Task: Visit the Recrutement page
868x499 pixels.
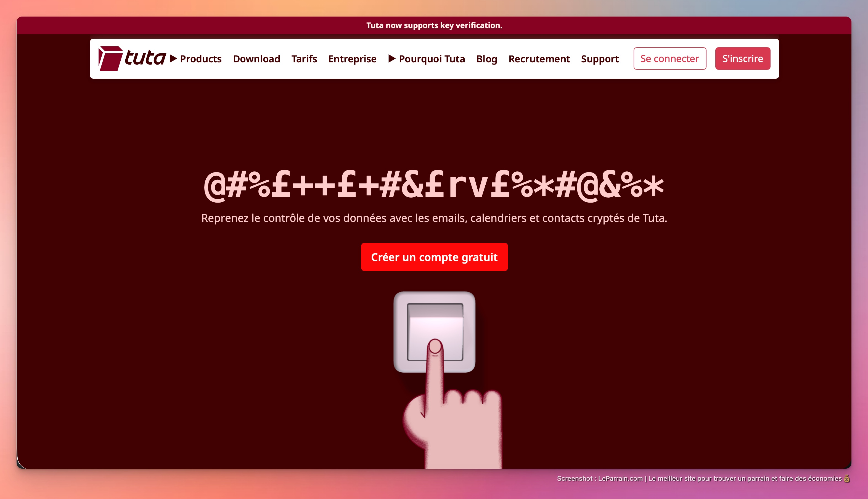Action: 539,59
